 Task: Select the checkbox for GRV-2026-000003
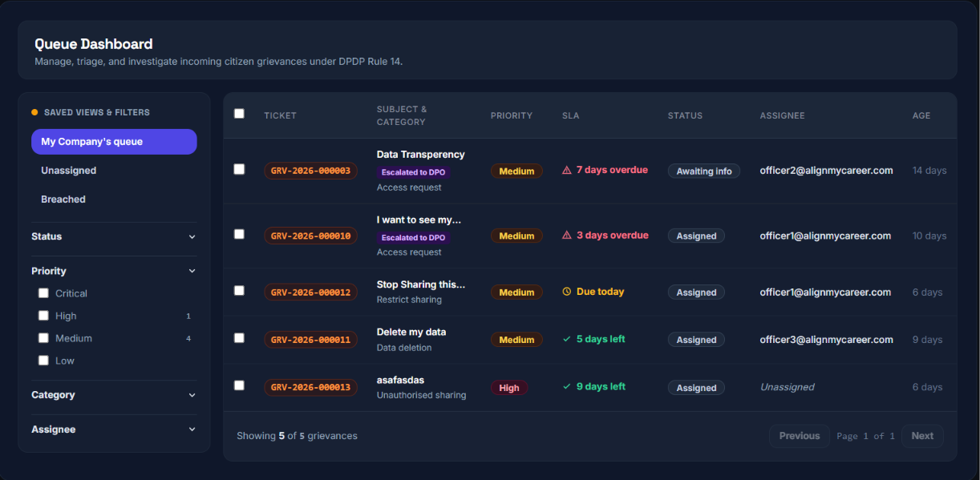coord(239,169)
